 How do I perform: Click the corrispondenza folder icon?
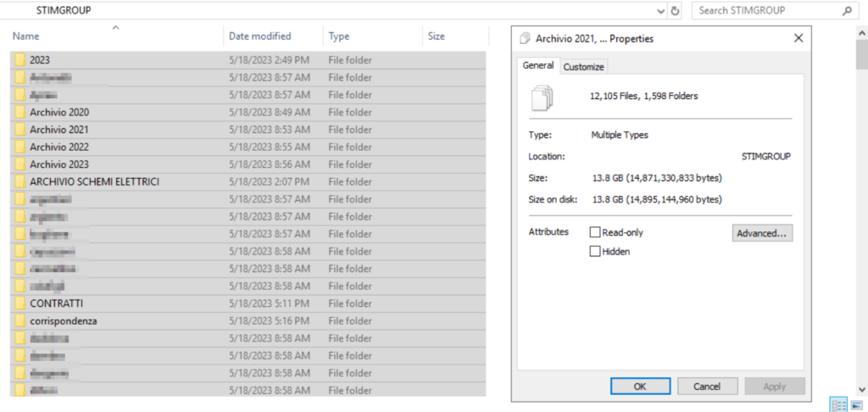[19, 320]
